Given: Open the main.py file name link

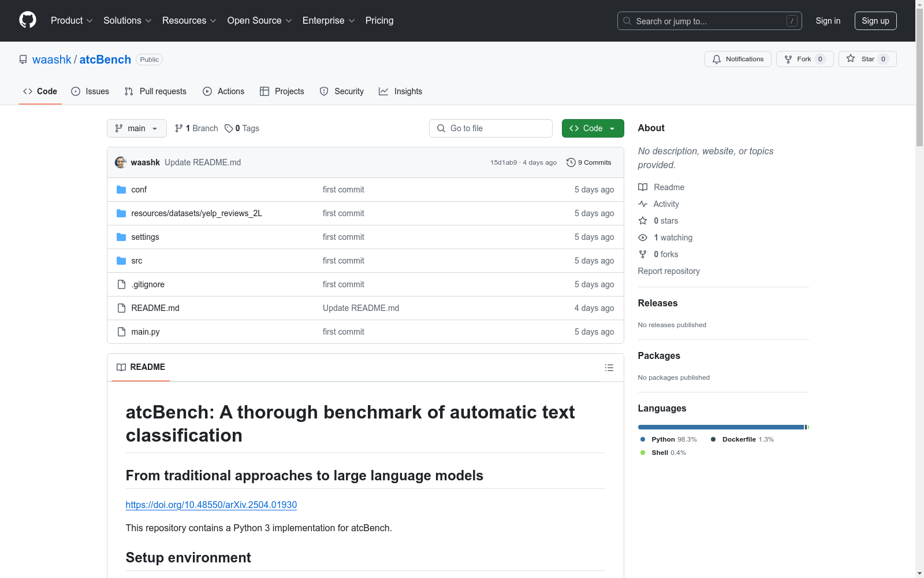Looking at the screenshot, I should coord(146,332).
